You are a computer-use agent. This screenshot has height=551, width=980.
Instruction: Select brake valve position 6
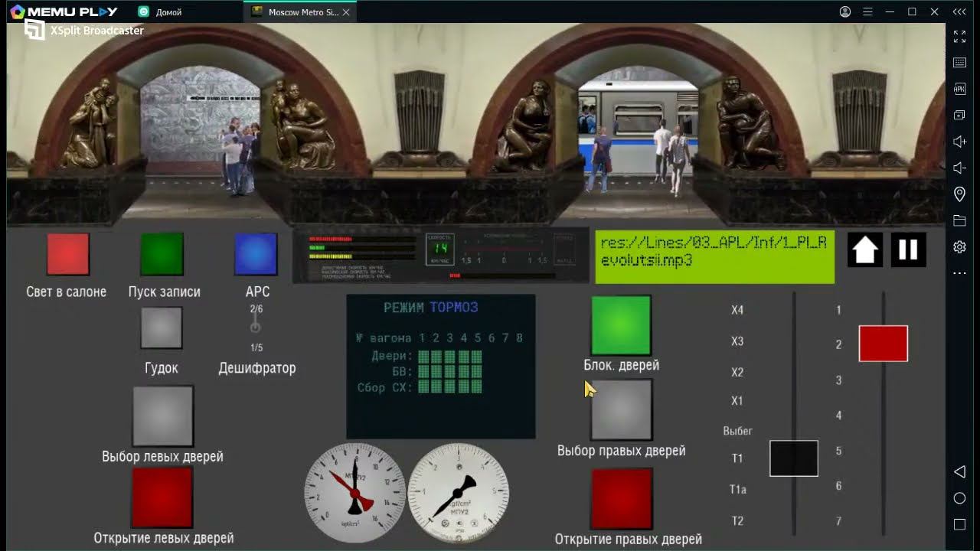pyautogui.click(x=838, y=486)
